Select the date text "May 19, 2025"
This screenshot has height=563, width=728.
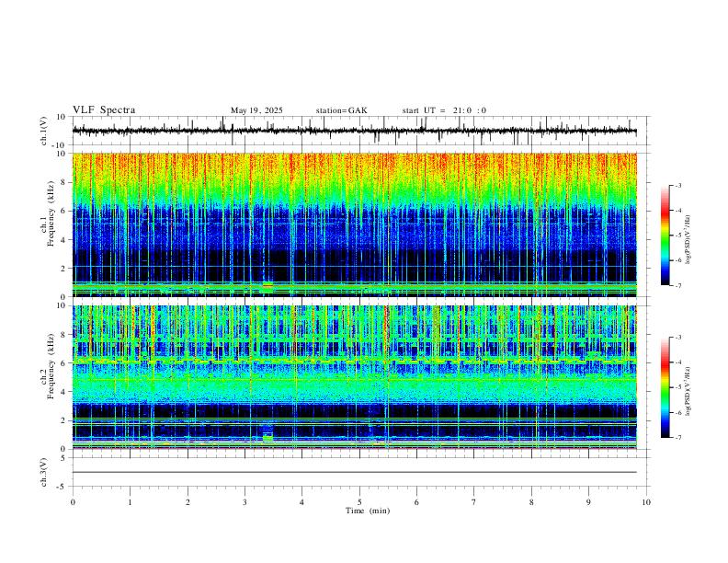point(256,110)
